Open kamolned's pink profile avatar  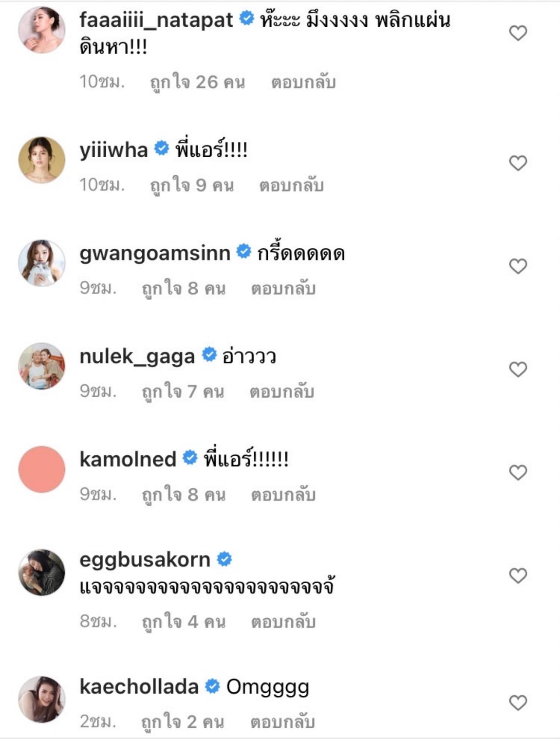[x=42, y=469]
